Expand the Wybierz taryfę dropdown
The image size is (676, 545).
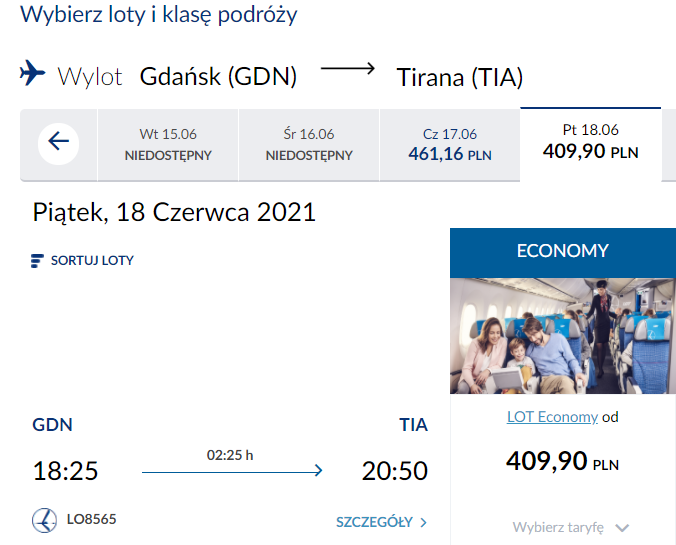[x=560, y=527]
